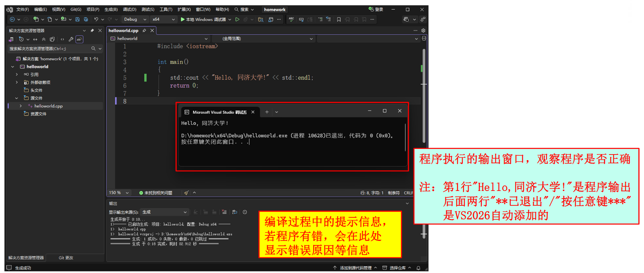Open Properties wrench icon in Solution Explorer
Screen dimensions: 644x273
click(71, 39)
